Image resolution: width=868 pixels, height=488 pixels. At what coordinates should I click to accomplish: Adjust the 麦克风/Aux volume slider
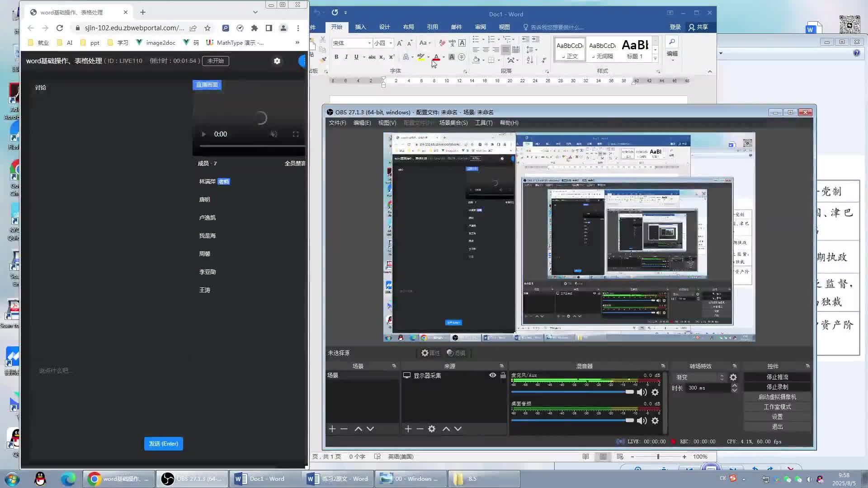[x=629, y=392]
